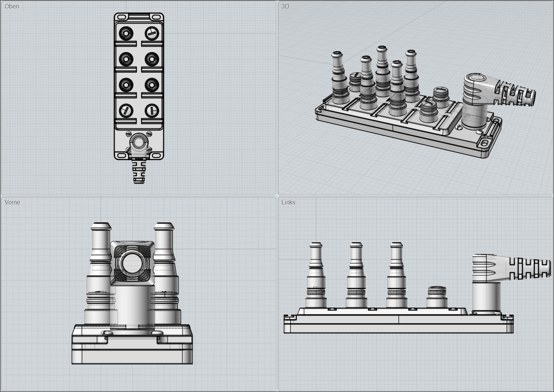Select the Oben viewport title
The height and width of the screenshot is (392, 554).
point(12,6)
